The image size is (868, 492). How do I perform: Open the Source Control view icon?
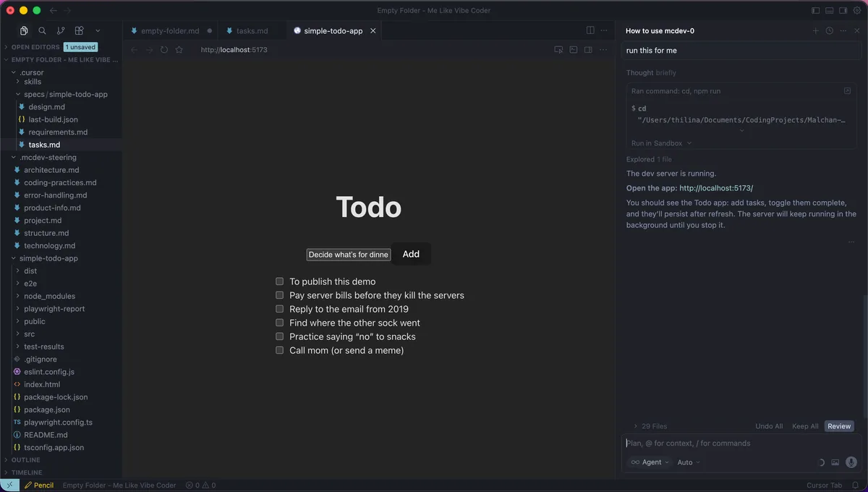[61, 30]
